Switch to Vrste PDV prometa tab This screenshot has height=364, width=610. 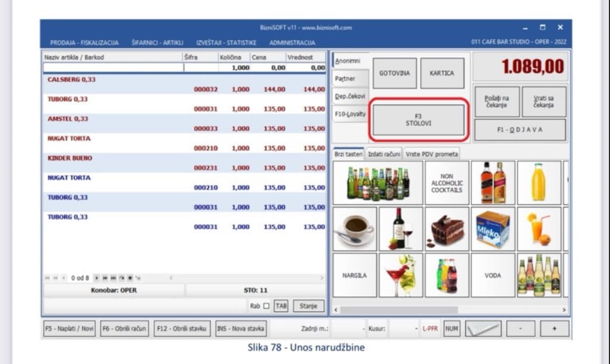click(x=432, y=154)
